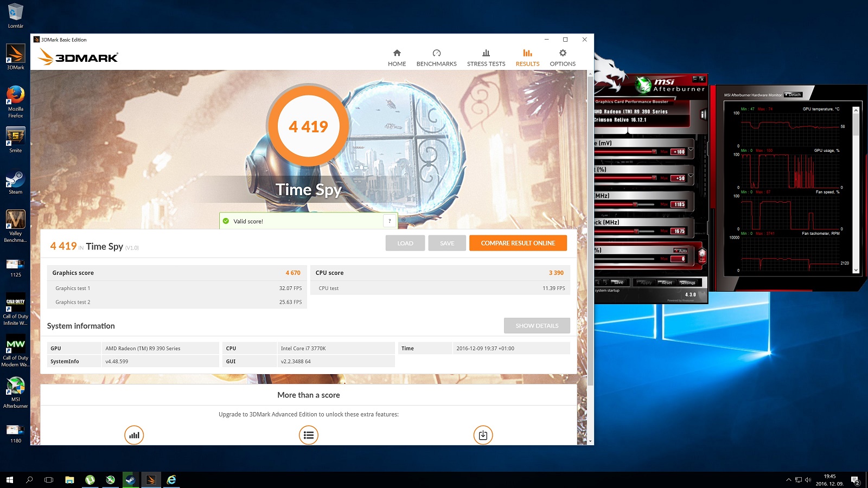868x488 pixels.
Task: Click the list feature icon
Action: (x=309, y=435)
